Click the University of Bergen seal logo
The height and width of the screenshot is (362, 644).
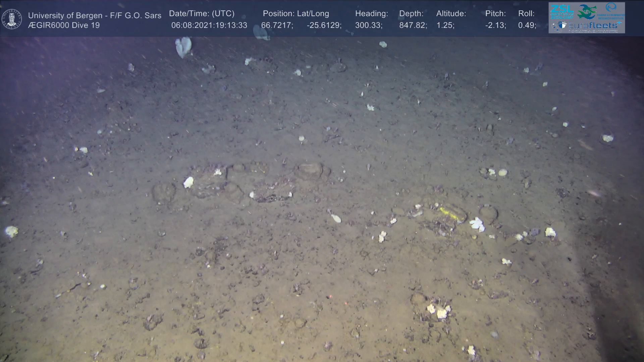(x=12, y=19)
